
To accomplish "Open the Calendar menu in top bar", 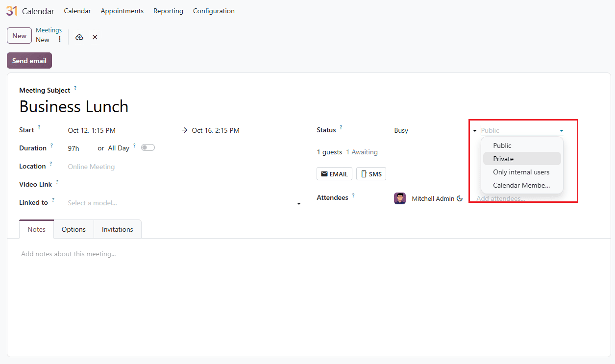I will click(77, 11).
